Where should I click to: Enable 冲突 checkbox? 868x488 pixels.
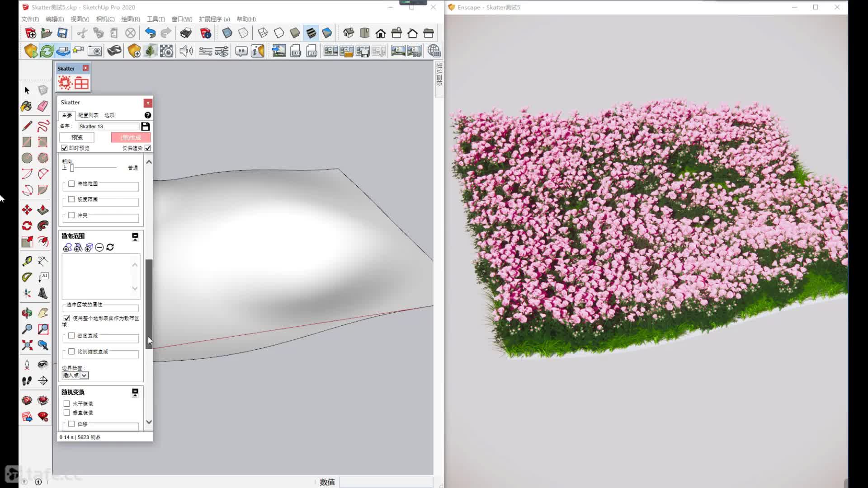[x=71, y=215]
